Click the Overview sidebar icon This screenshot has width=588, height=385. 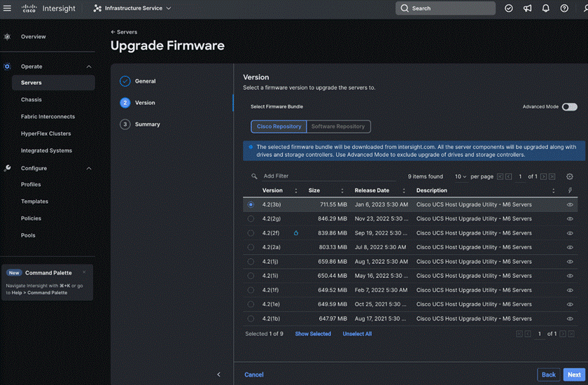7,36
